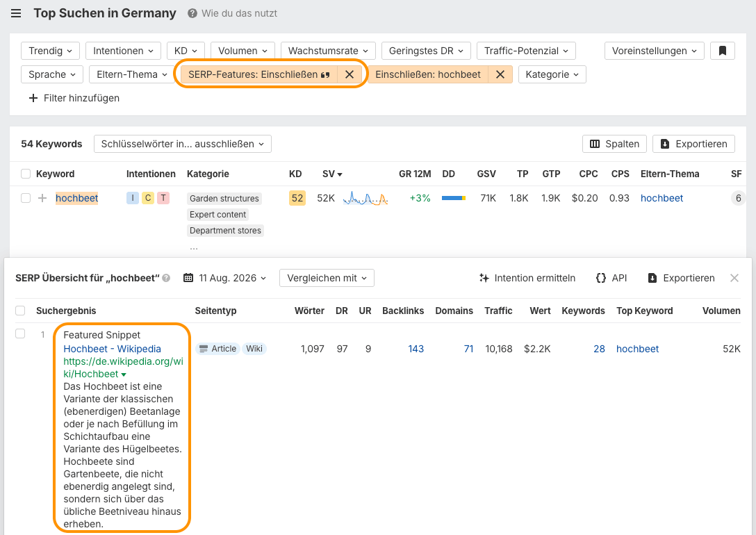Click the Department stores category tag
The width and height of the screenshot is (756, 535).
(x=225, y=231)
